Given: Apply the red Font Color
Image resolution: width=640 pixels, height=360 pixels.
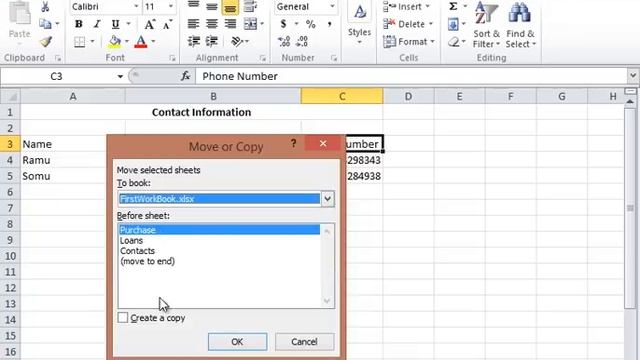Looking at the screenshot, I should (141, 42).
